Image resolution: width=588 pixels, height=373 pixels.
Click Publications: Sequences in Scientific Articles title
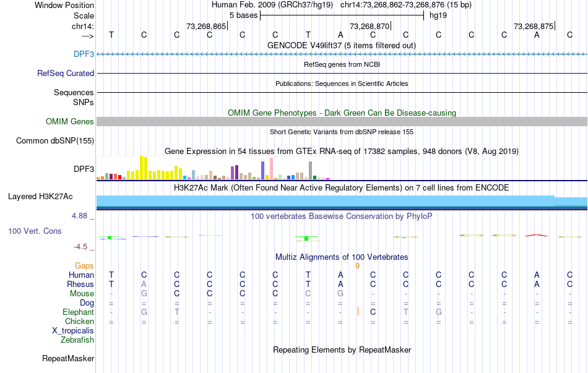pyautogui.click(x=342, y=84)
